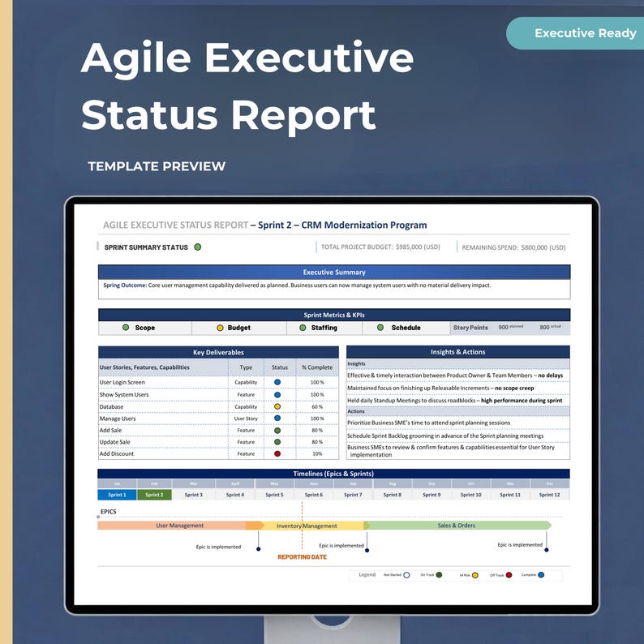Screen dimensions: 644x644
Task: Click the Off Track legend dot
Action: pyautogui.click(x=509, y=575)
